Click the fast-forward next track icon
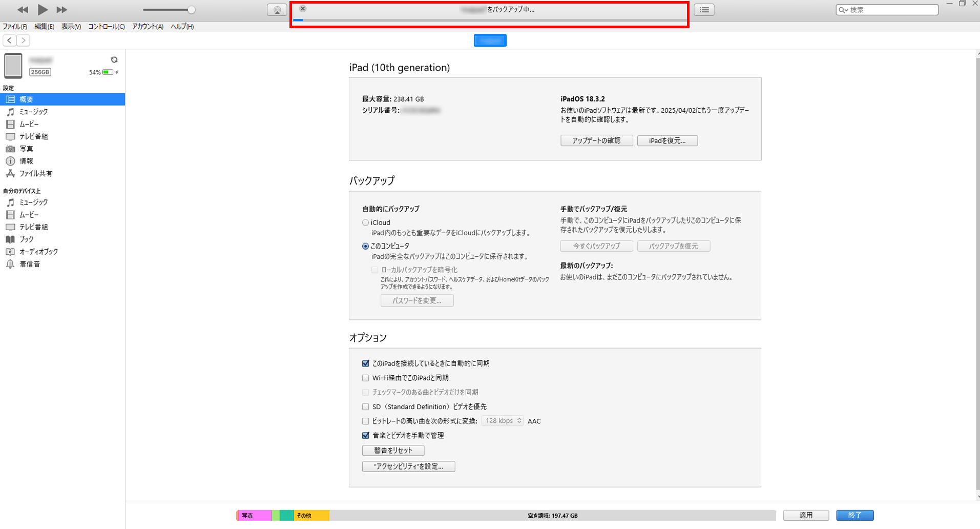The image size is (980, 529). coord(62,10)
